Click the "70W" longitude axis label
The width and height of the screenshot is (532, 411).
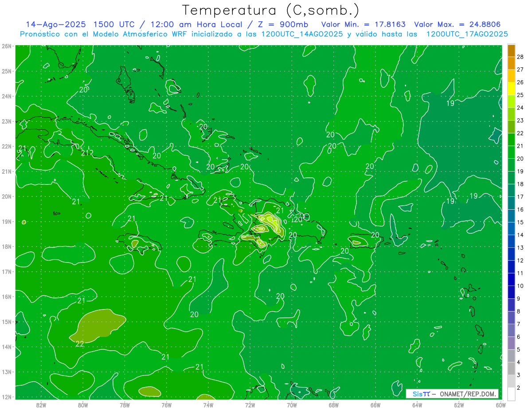point(292,405)
